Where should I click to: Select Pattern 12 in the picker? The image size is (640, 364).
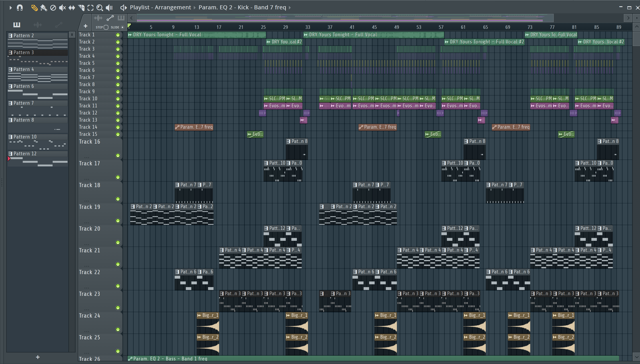(x=38, y=158)
